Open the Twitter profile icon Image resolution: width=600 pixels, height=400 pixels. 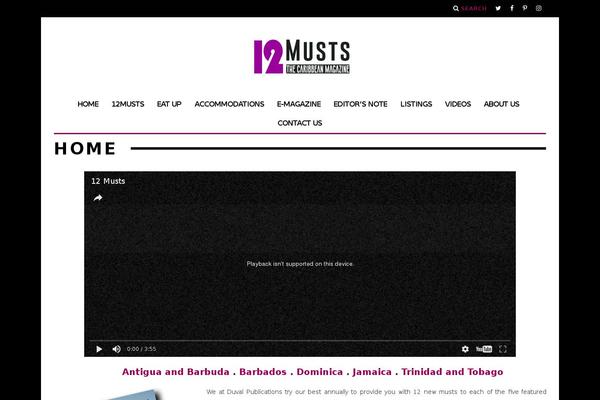pyautogui.click(x=498, y=8)
